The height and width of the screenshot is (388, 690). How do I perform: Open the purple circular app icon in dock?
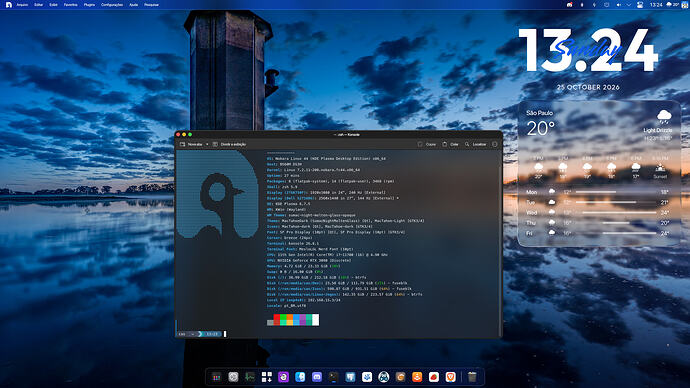pos(283,377)
